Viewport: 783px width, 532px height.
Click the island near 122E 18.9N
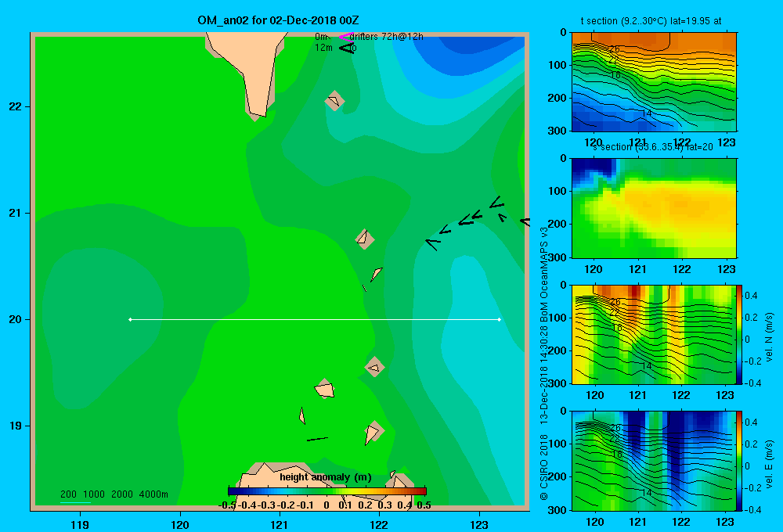(373, 432)
